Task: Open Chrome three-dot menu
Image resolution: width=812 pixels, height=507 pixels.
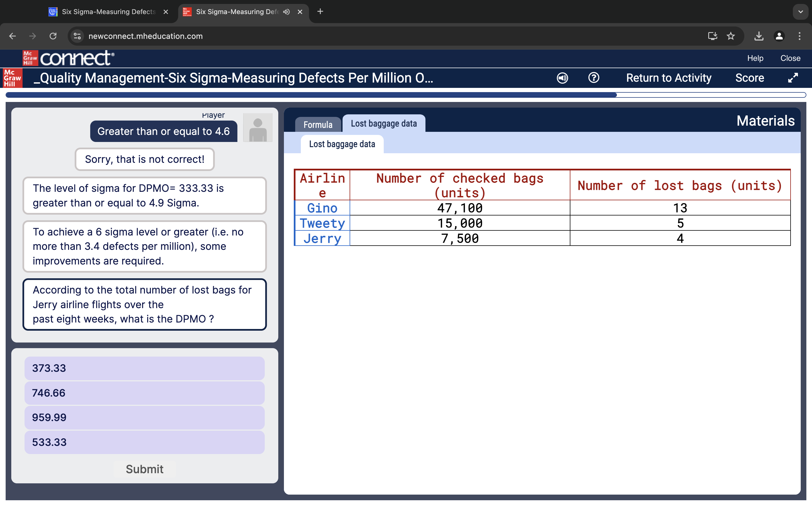Action: (x=800, y=36)
